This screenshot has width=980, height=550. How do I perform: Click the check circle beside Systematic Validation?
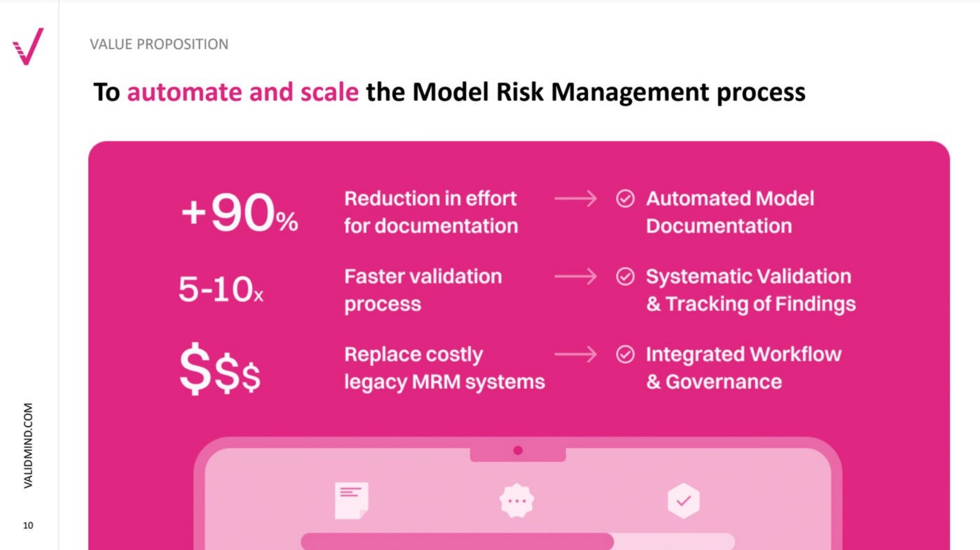click(625, 276)
